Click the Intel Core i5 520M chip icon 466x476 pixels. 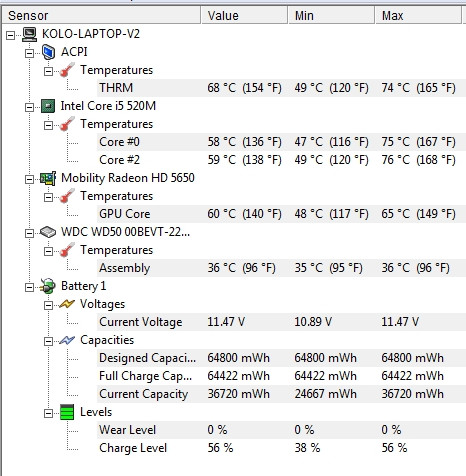point(48,106)
